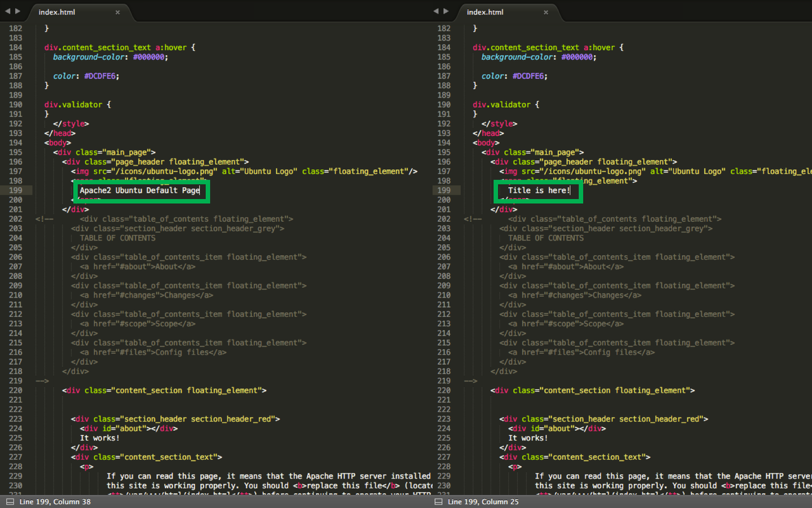Viewport: 812px width, 508px height.
Task: Click "Line 199, Column 38" in the status bar
Action: tap(55, 501)
